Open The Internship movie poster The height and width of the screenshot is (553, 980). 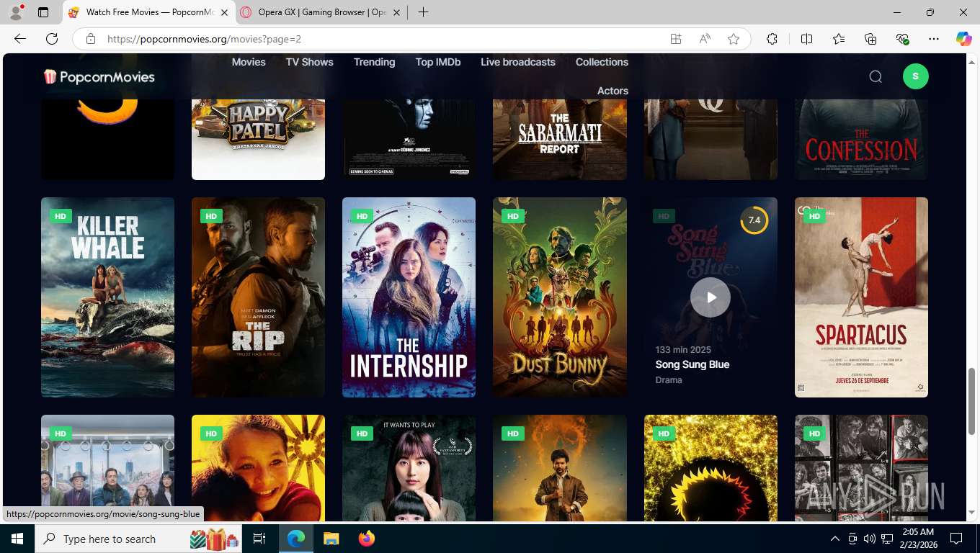point(409,297)
